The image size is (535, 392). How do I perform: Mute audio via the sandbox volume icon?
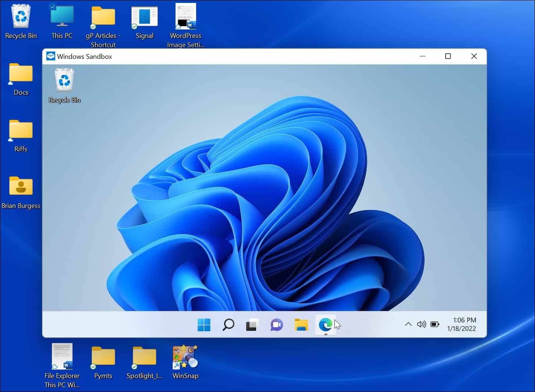[x=421, y=325]
